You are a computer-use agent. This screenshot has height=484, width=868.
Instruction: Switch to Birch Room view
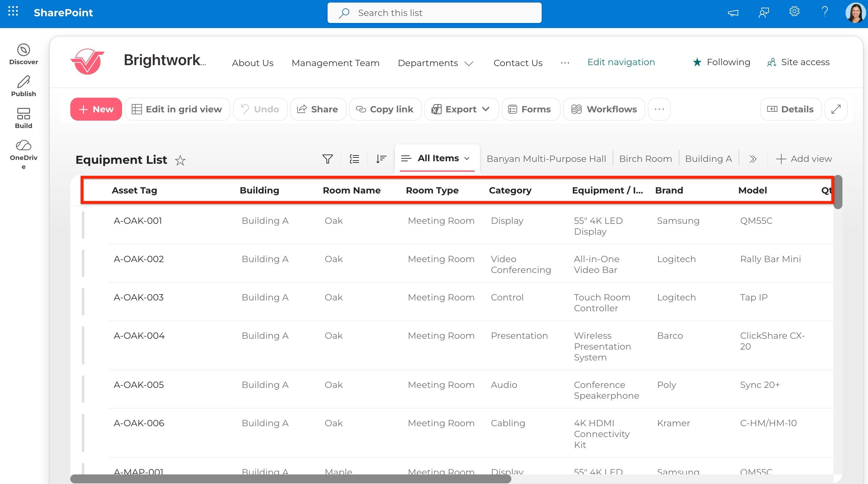point(645,159)
